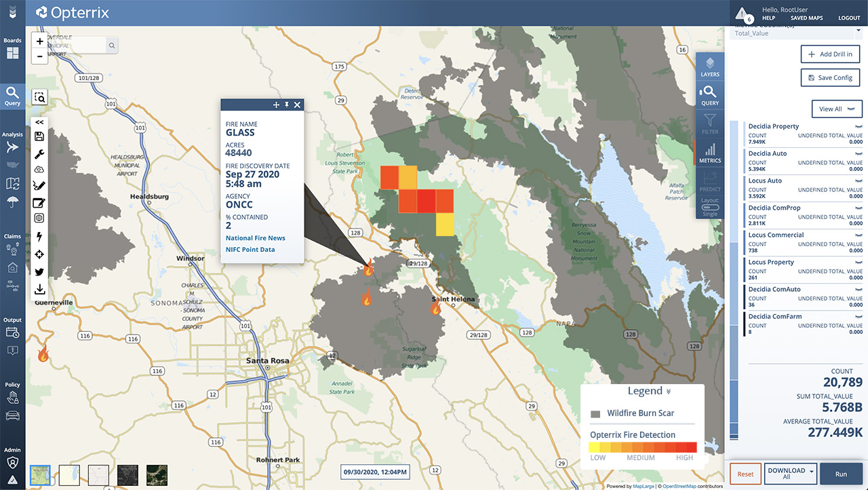Open the Claims location pins icon
This screenshot has width=868, height=490.
coord(12,249)
